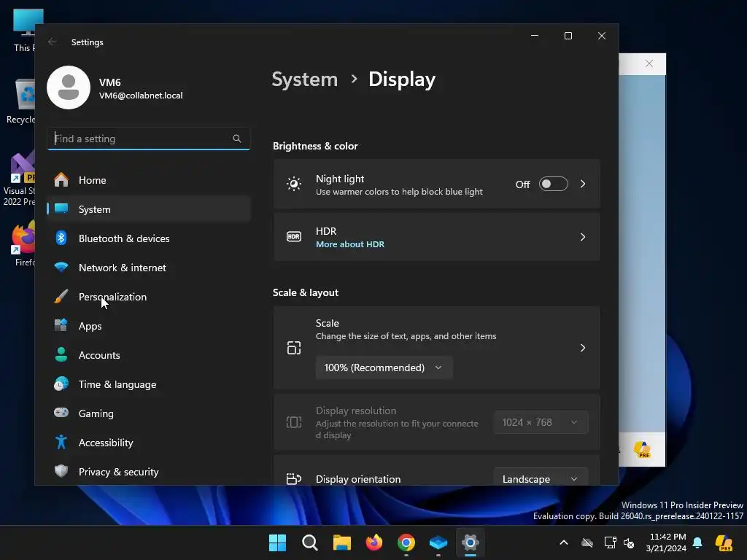Click the Time & language clock icon

click(61, 384)
